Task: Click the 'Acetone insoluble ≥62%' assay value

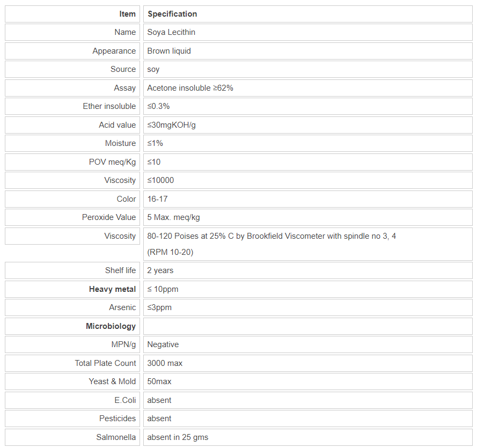Action: coord(190,88)
